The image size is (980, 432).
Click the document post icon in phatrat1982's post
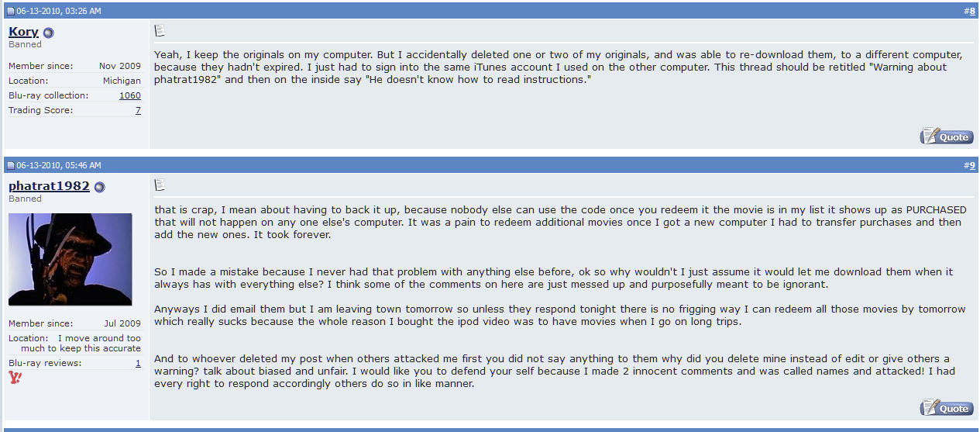pyautogui.click(x=160, y=185)
